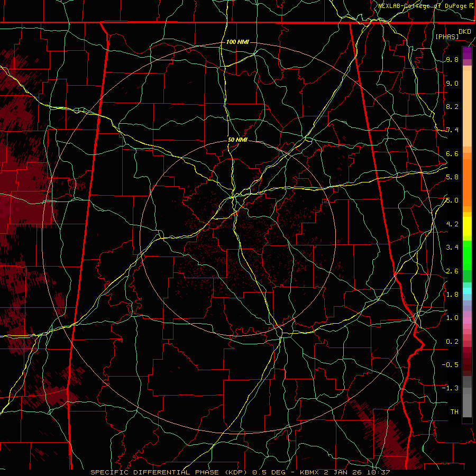Click the 6.6 scale value
The height and width of the screenshot is (476, 476).
click(452, 153)
